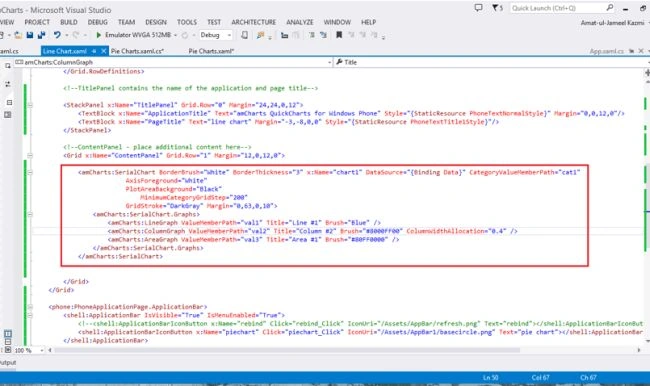Collapse the SerialChart.Graphs code region

(30, 214)
